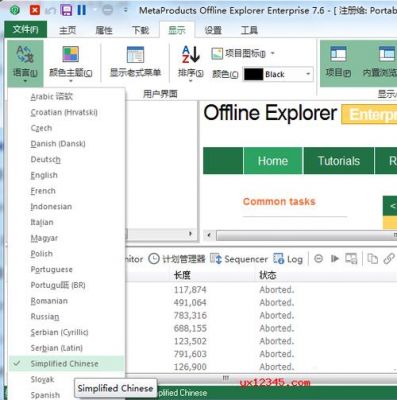Expand the project icons (项目图标) dropdown arrow
397x400 pixels.
click(x=273, y=53)
